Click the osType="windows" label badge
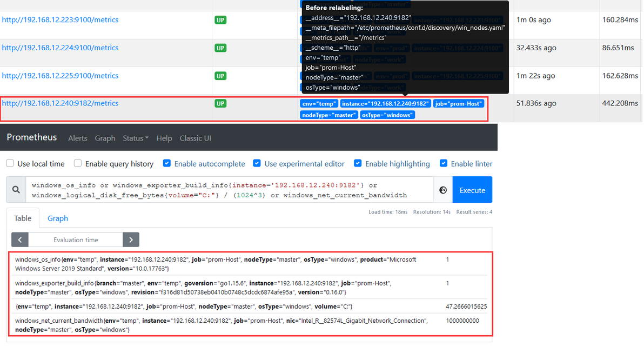The height and width of the screenshot is (346, 644). point(387,115)
